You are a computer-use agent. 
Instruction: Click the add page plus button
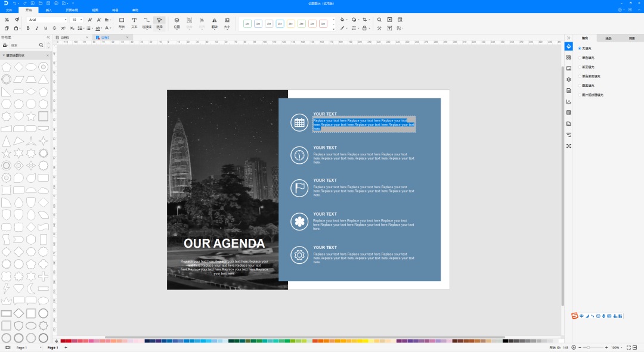pos(66,347)
